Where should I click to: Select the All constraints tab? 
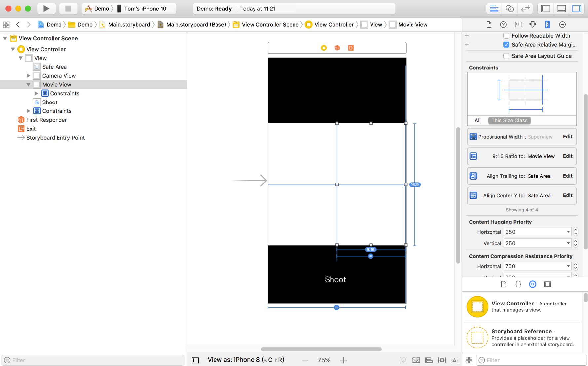pyautogui.click(x=477, y=120)
